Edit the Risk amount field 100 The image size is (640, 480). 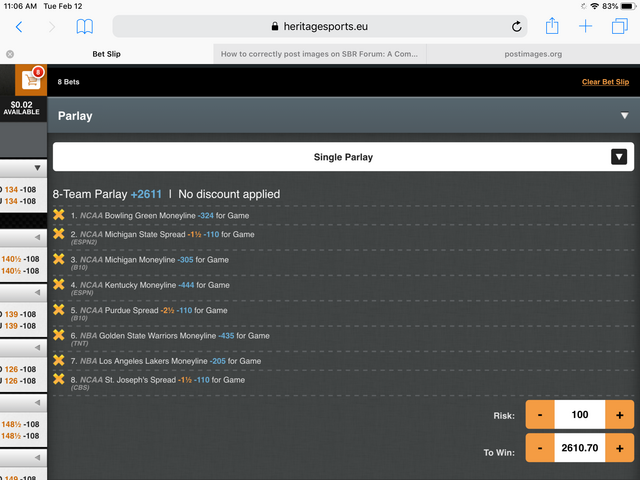coord(580,415)
